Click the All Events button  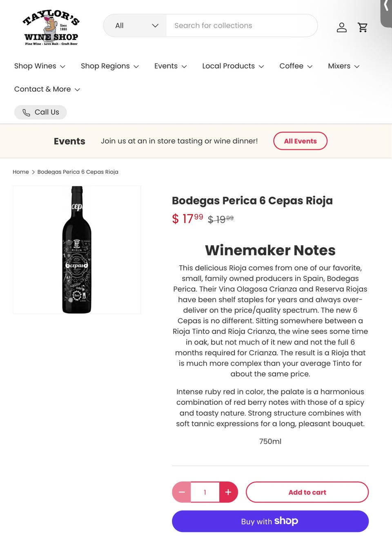point(300,141)
